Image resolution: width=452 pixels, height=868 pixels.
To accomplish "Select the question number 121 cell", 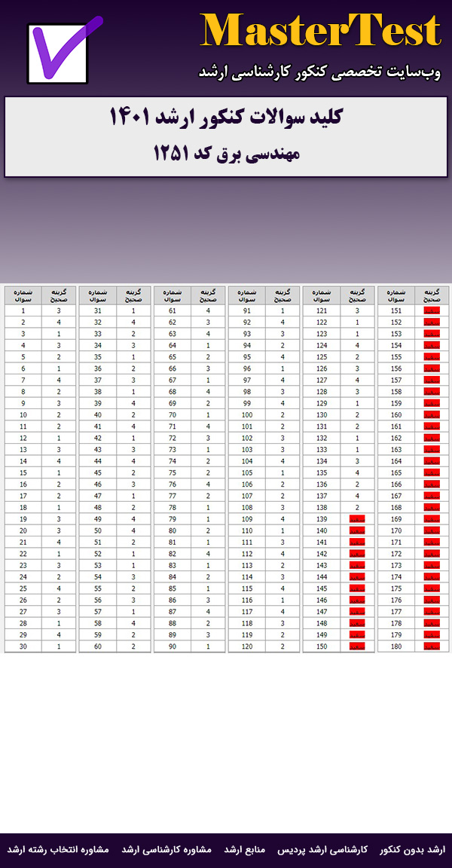I will tap(322, 310).
